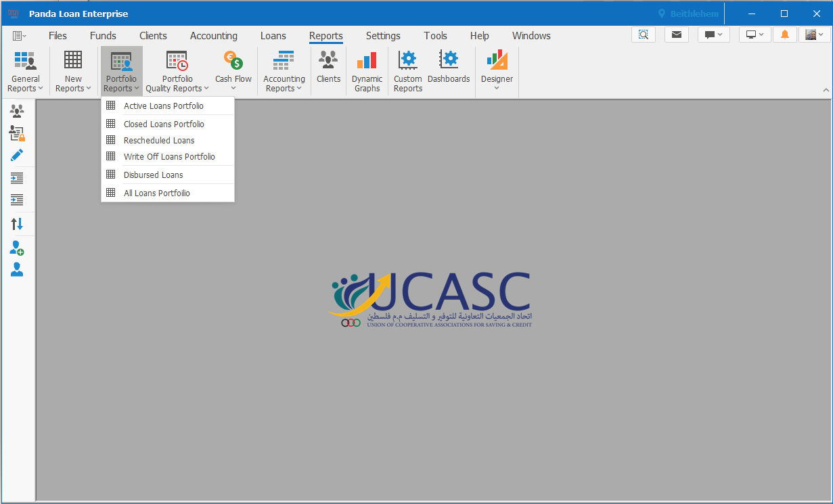Show notifications via bell icon
This screenshot has height=504, width=833.
[785, 35]
